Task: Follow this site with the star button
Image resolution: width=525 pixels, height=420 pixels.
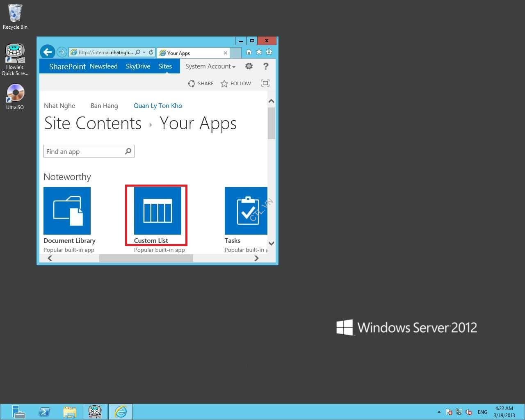Action: click(x=236, y=84)
